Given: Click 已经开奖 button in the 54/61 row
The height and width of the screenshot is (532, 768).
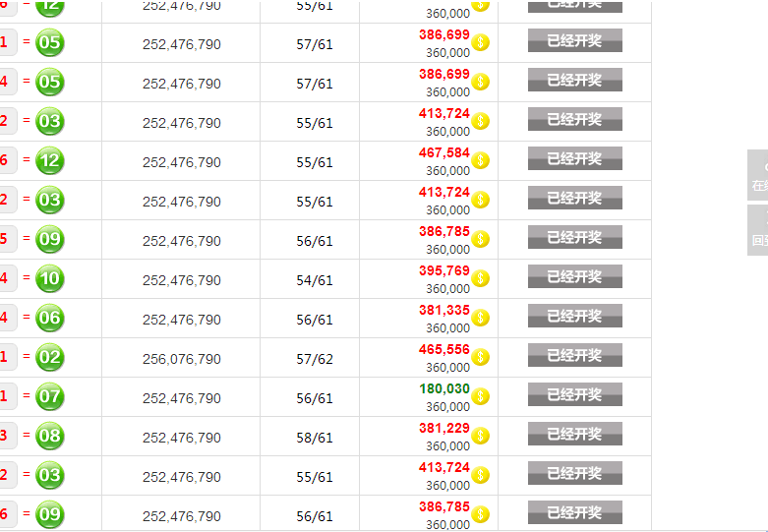Looking at the screenshot, I should tap(575, 276).
